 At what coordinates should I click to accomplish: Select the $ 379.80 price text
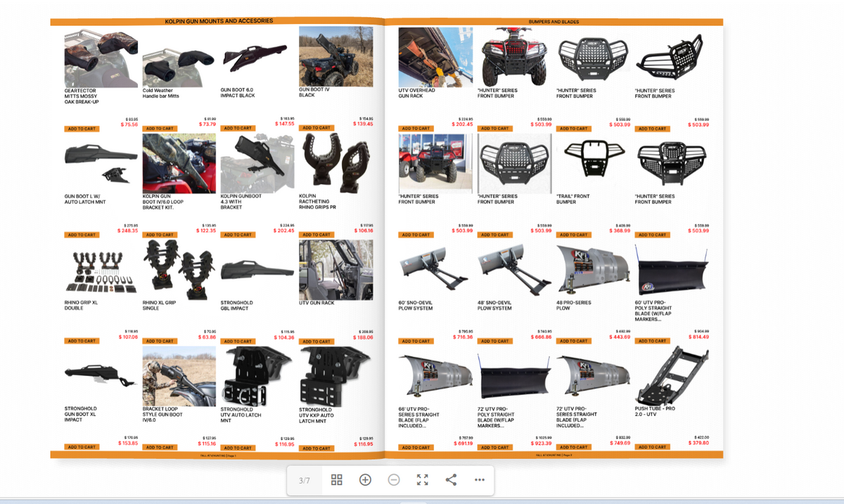[x=698, y=443]
